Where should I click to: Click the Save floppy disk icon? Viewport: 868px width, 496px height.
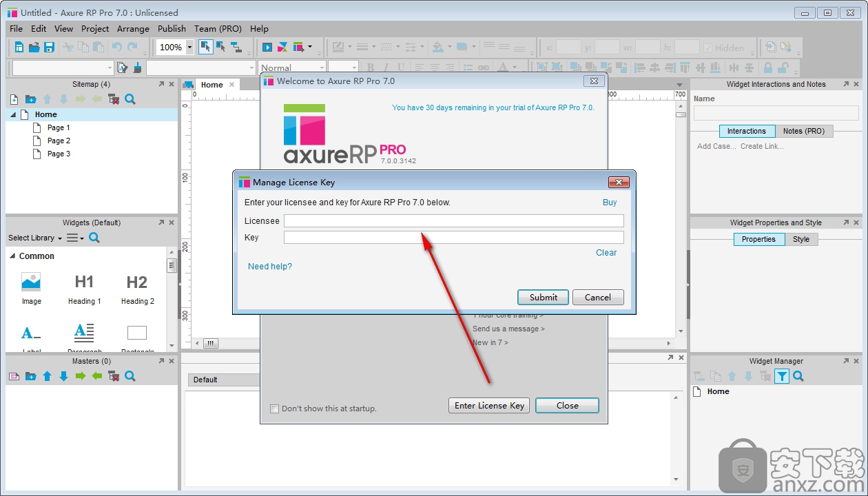click(x=49, y=47)
